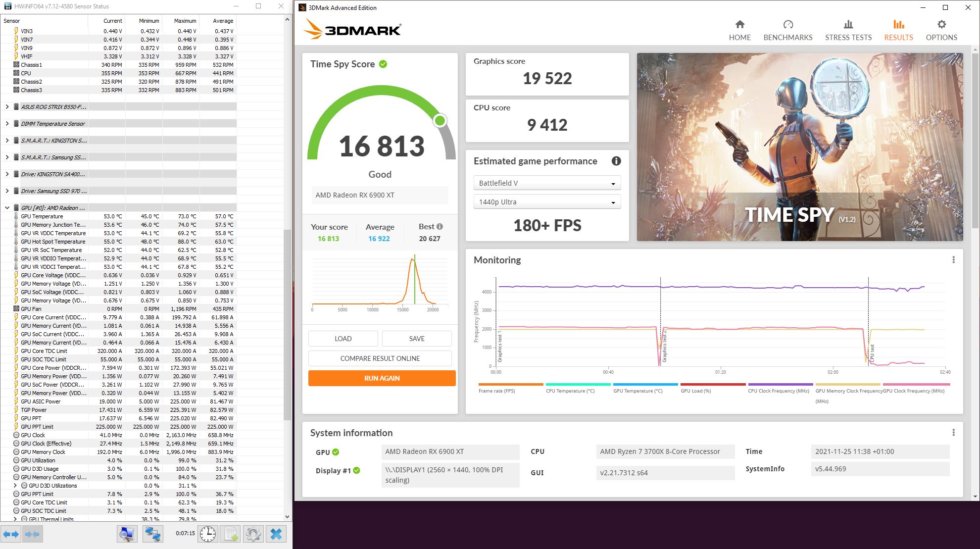Expand the ASUS ROG STRIX B550 sensor group
The height and width of the screenshot is (549, 980).
[x=7, y=107]
